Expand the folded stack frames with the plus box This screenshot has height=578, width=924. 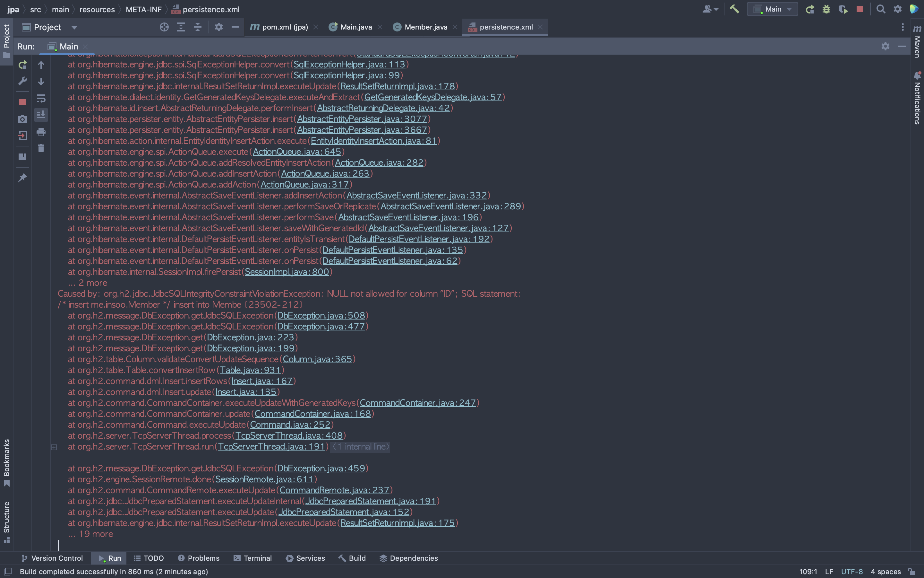[x=54, y=447]
